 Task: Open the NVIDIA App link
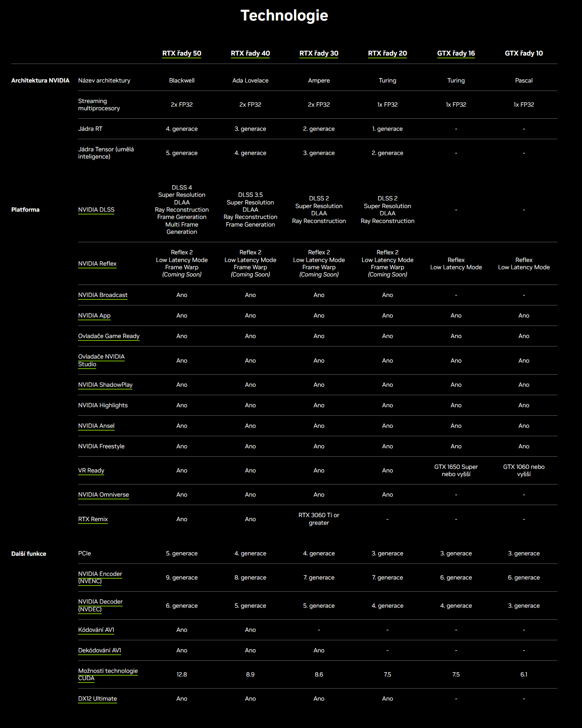click(94, 316)
